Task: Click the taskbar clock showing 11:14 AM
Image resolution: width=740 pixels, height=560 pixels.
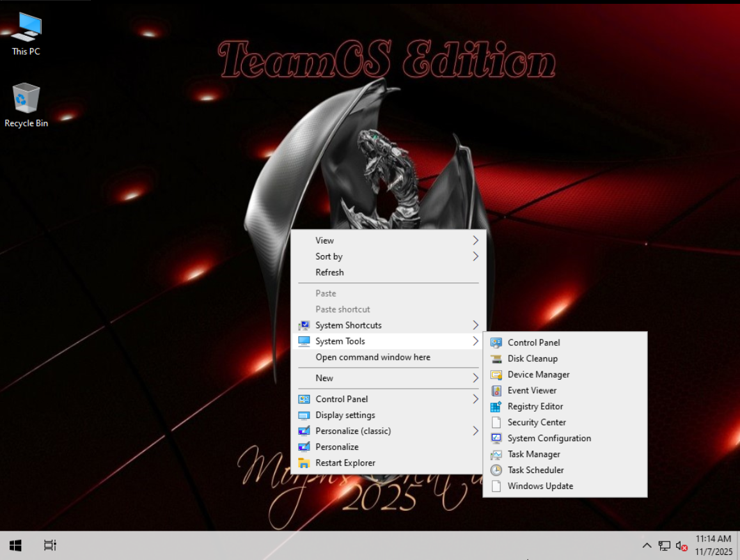Action: [x=712, y=545]
